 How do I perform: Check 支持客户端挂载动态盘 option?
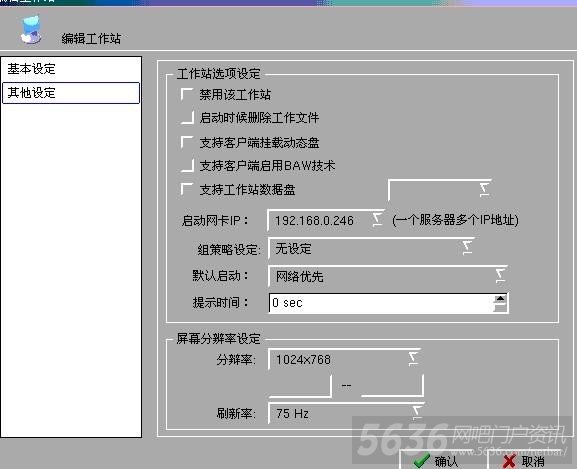tap(187, 142)
